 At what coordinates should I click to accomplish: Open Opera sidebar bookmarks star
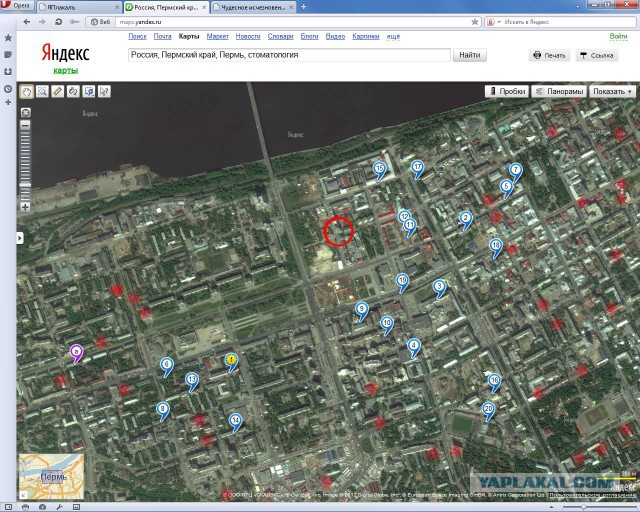[8, 38]
